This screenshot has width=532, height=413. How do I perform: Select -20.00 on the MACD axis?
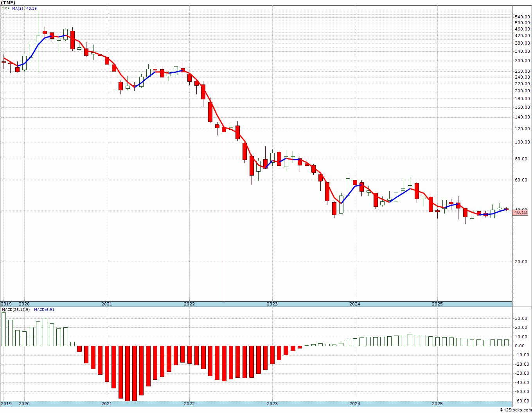pos(523,364)
